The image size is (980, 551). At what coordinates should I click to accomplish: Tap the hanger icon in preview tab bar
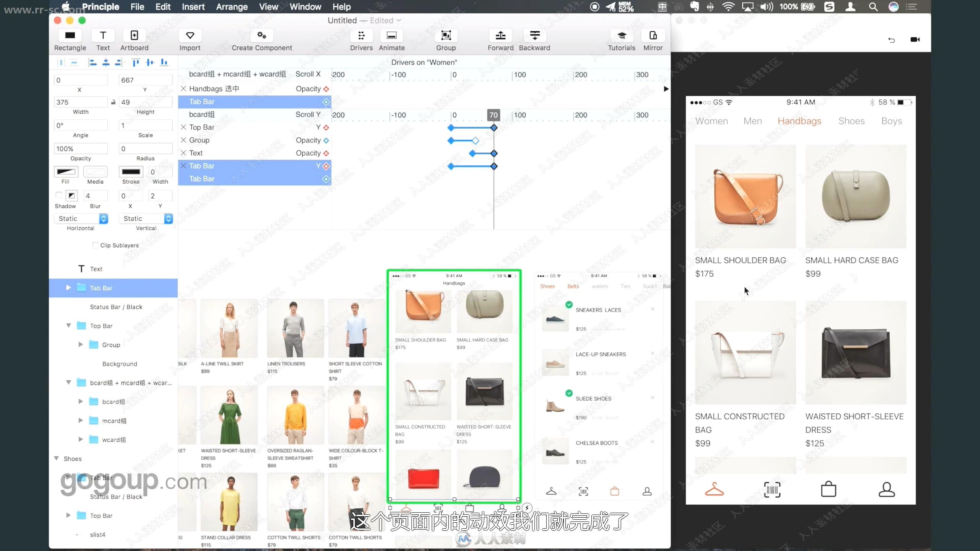coord(714,489)
